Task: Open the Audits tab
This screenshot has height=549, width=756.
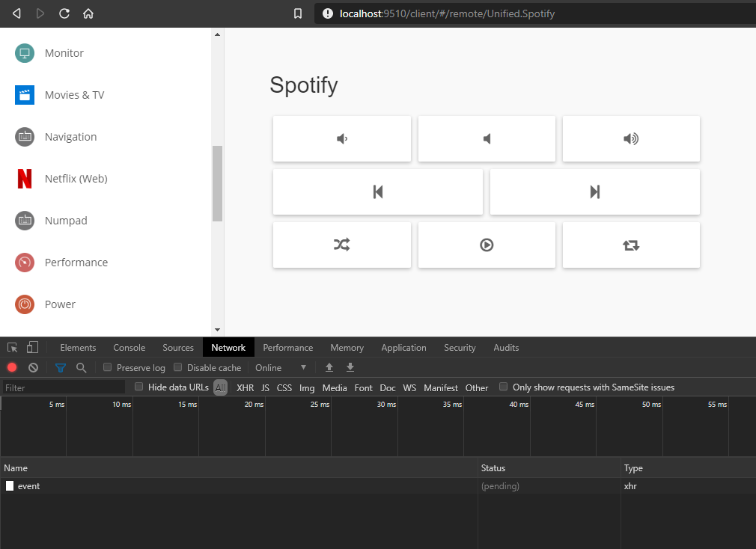Action: pos(506,347)
